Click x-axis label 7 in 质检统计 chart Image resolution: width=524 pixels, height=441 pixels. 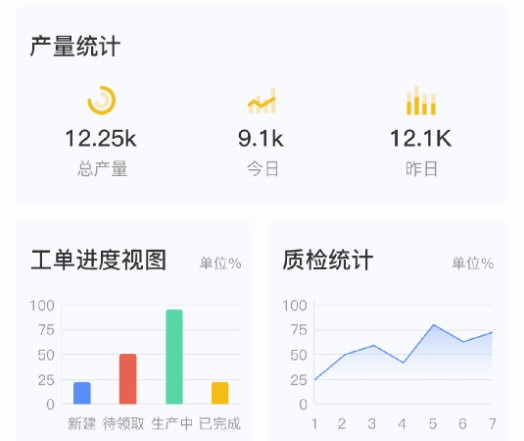492,424
